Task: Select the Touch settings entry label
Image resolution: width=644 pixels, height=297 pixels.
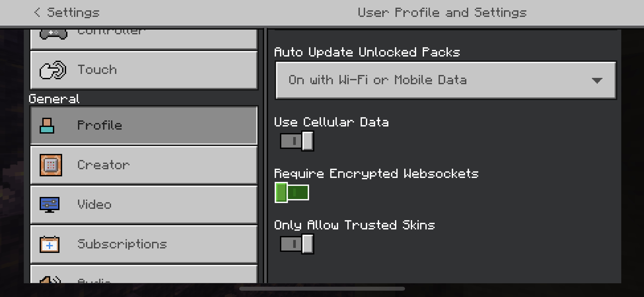Action: [x=97, y=70]
